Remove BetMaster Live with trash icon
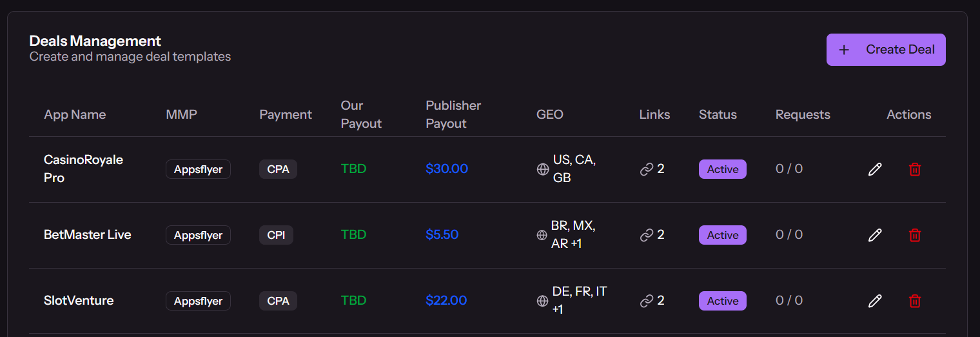Viewport: 980px width, 337px height. [915, 235]
